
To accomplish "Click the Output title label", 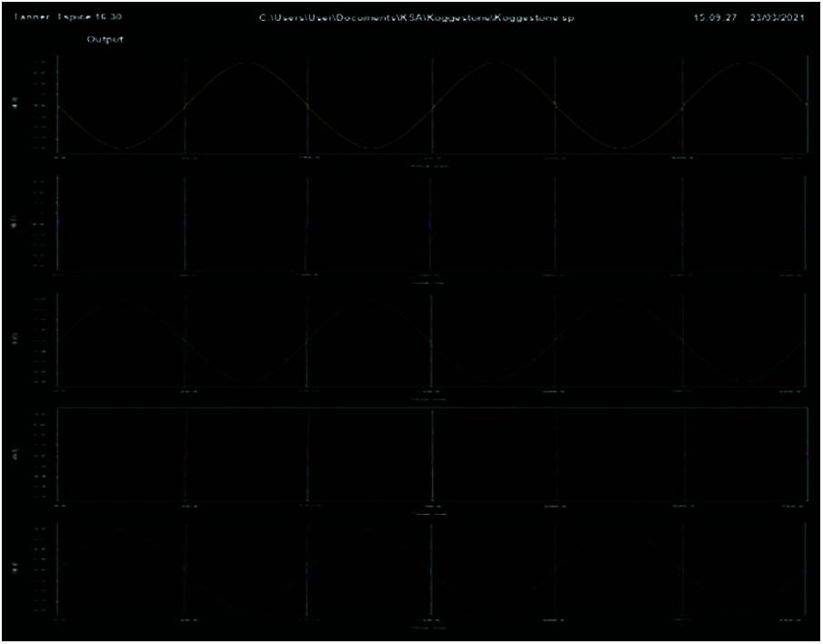I will (105, 40).
